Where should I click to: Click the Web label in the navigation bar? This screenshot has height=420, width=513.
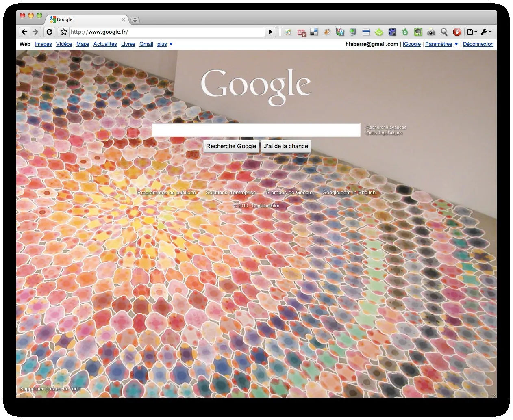pyautogui.click(x=25, y=44)
